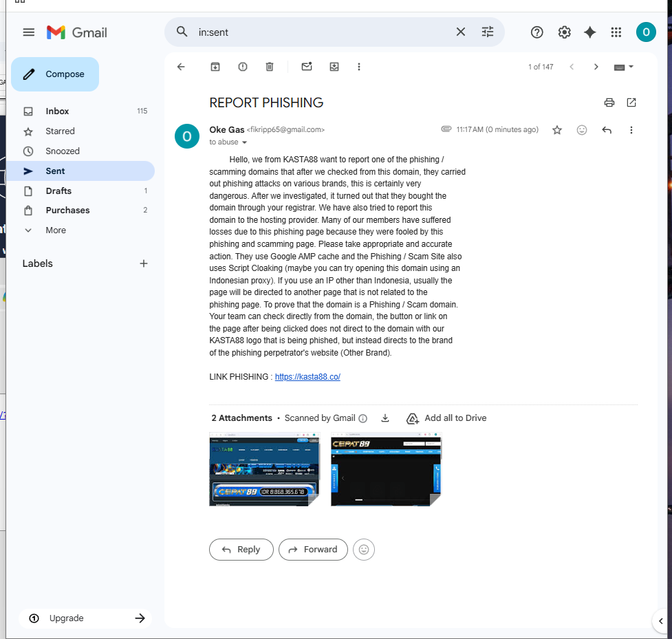Image resolution: width=672 pixels, height=639 pixels.
Task: Open the Google apps grid
Action: [x=616, y=32]
